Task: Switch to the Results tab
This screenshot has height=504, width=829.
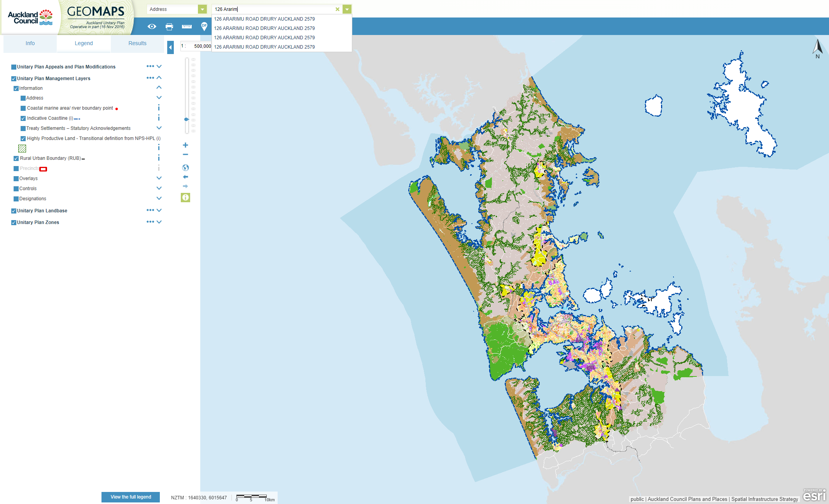Action: pos(137,44)
